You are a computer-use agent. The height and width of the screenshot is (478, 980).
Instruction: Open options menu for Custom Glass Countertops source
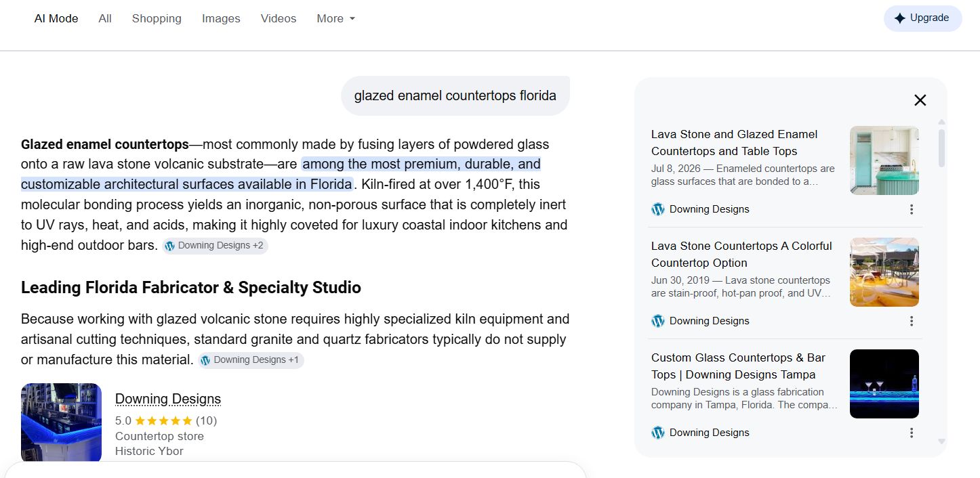pyautogui.click(x=912, y=433)
